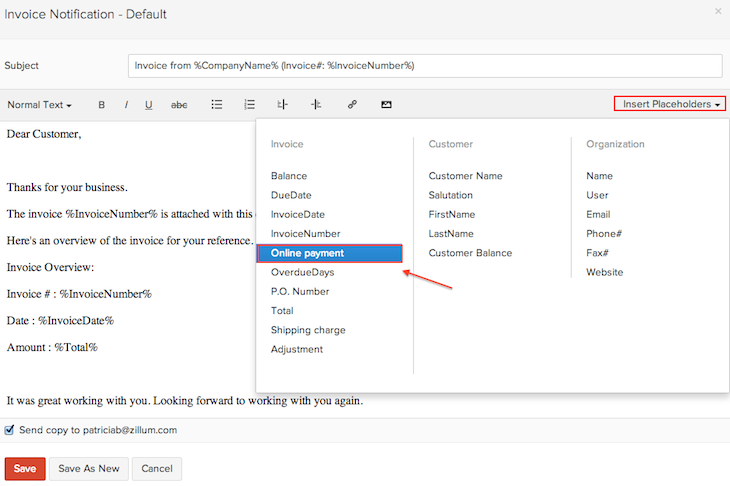
Task: Click the underline icon
Action: click(x=149, y=105)
